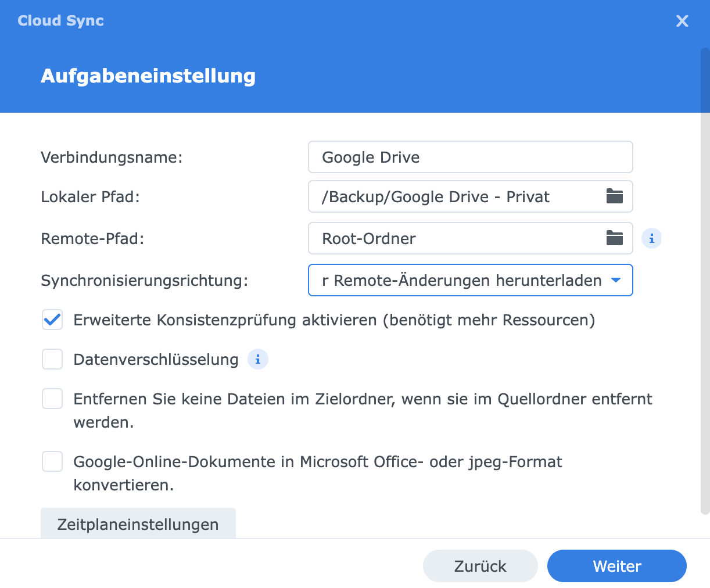
Task: Expand the Synchronisierungsrichtung dropdown arrow
Action: coord(616,280)
